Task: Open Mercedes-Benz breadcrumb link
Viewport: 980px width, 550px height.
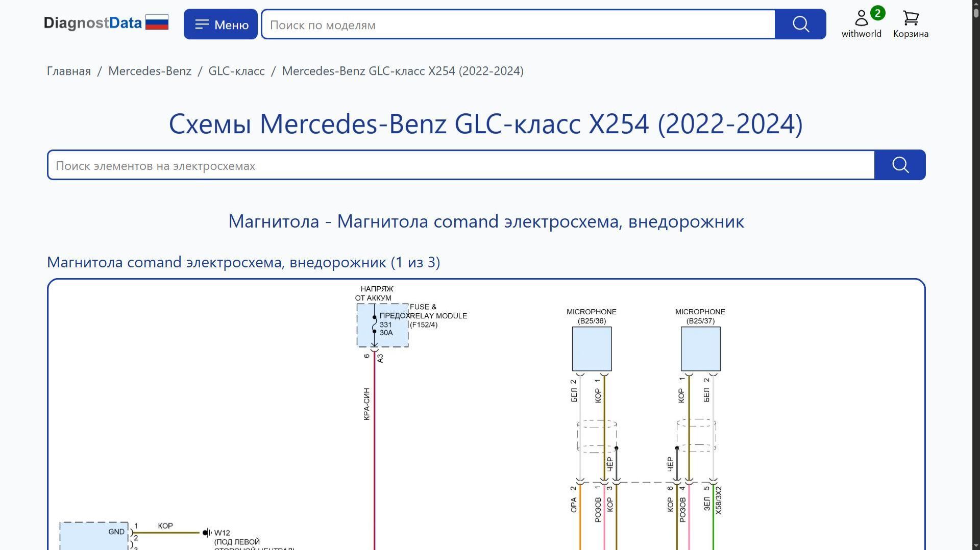Action: pos(150,71)
